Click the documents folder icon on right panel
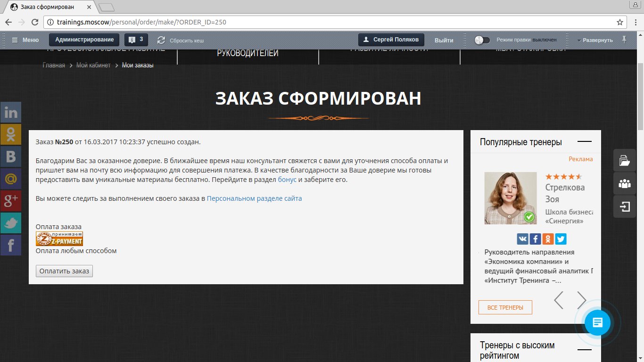The image size is (644, 362). (625, 161)
